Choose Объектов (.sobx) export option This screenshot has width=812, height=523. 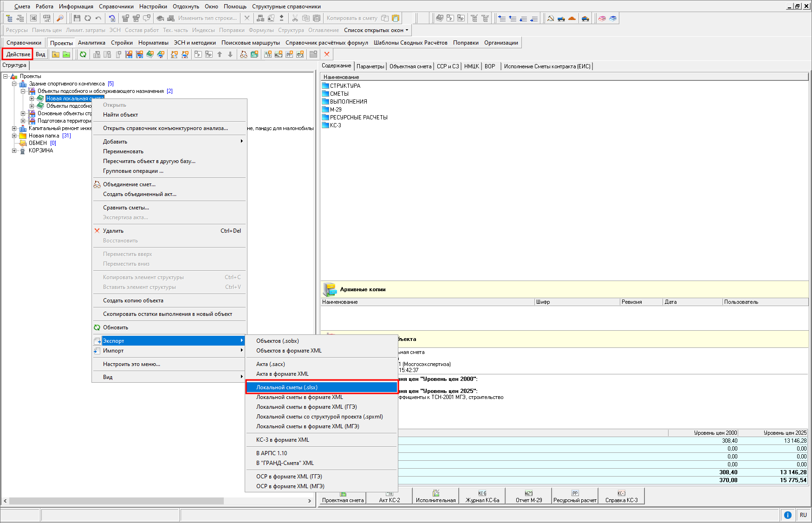tap(321, 341)
